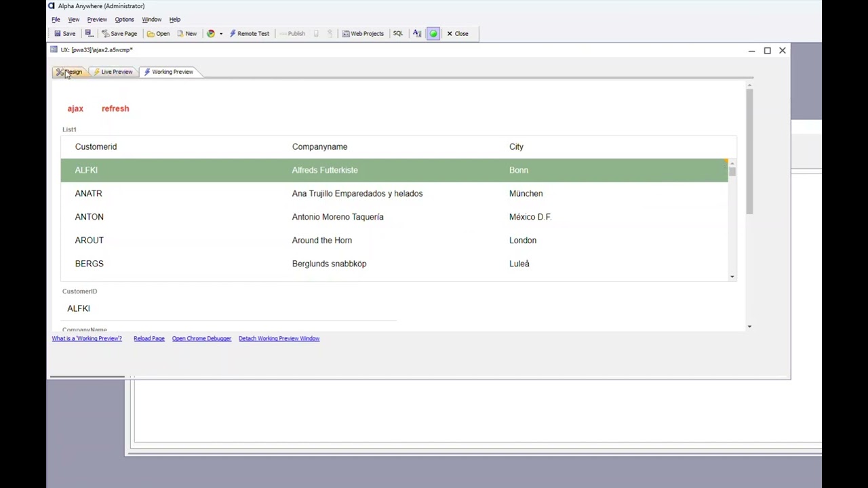
Task: Click the Reload Page link
Action: pos(149,338)
